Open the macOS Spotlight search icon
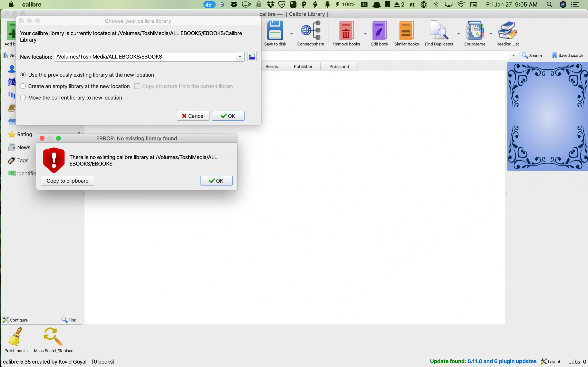588x367 pixels. 549,5
